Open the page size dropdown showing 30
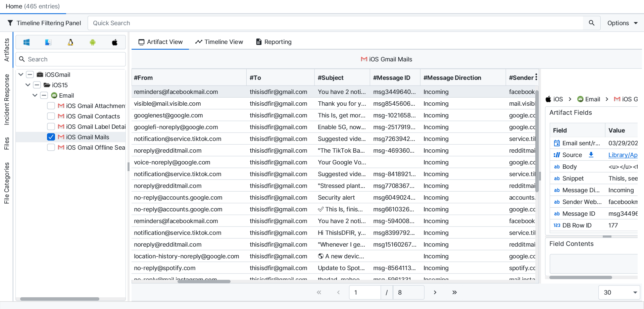Image resolution: width=644 pixels, height=309 pixels. point(620,292)
